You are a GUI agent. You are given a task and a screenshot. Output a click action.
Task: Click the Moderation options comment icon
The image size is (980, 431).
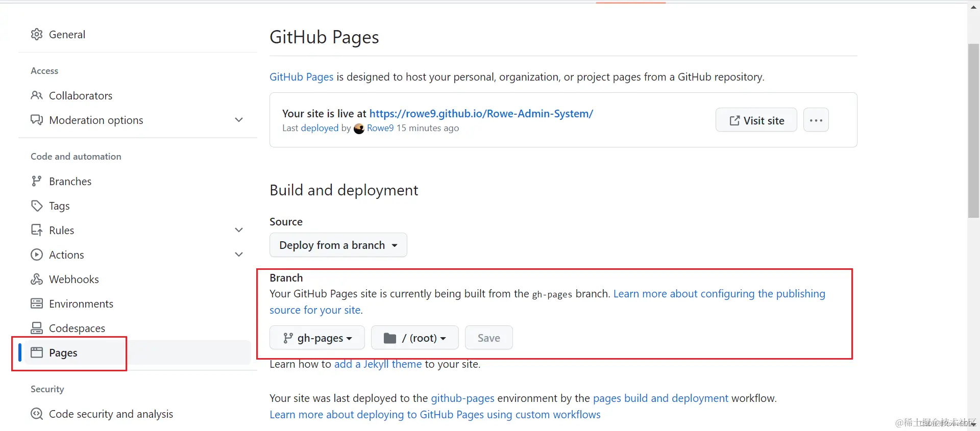point(37,120)
